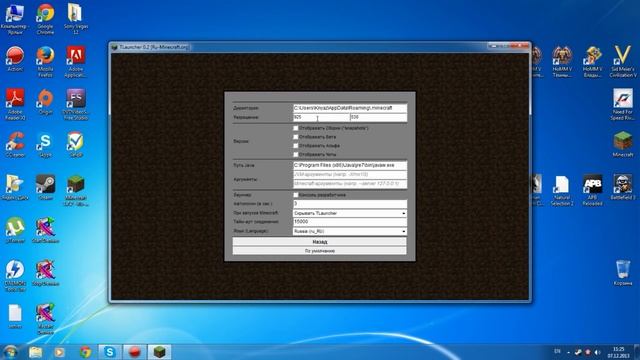Click the defaults button below Назад
This screenshot has height=360, width=640.
tap(320, 251)
